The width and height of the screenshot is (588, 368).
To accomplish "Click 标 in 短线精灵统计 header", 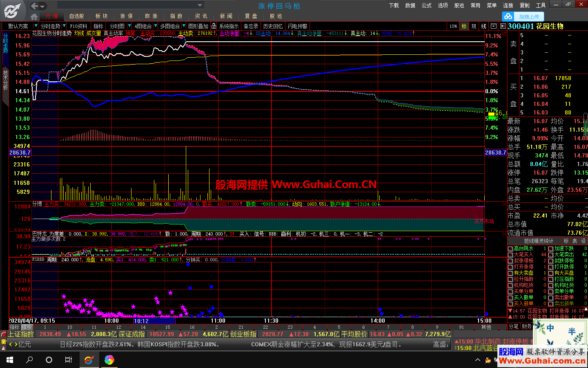I will pos(566,241).
